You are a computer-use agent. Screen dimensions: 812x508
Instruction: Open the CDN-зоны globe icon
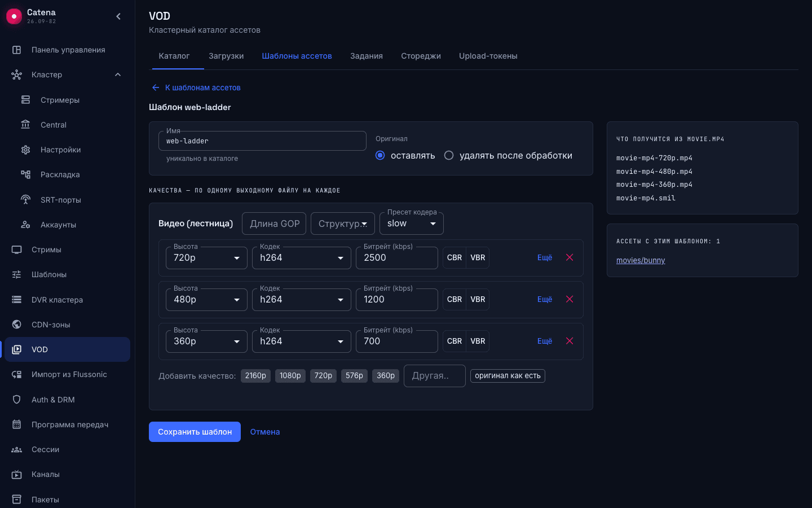tap(17, 325)
